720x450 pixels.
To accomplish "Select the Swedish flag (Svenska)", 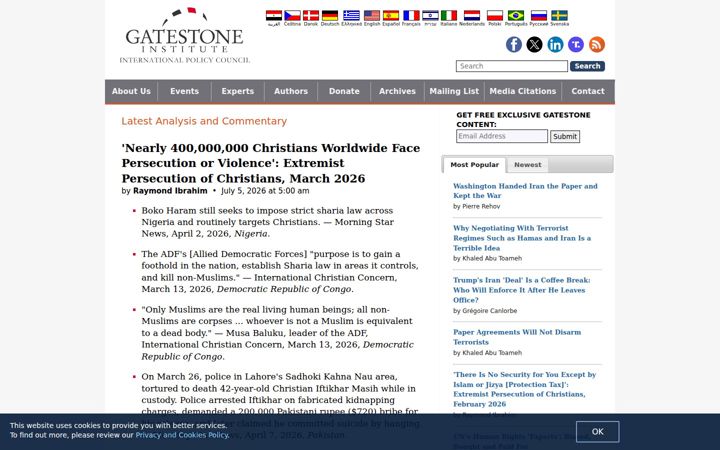I will click(x=559, y=16).
